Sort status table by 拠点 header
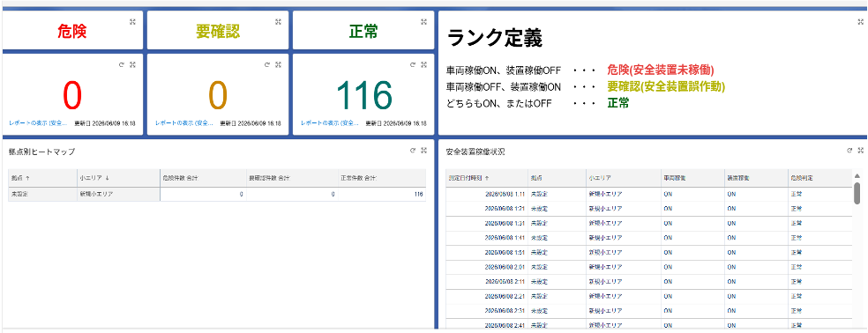Screen dimensions: 868x333 tap(557, 178)
